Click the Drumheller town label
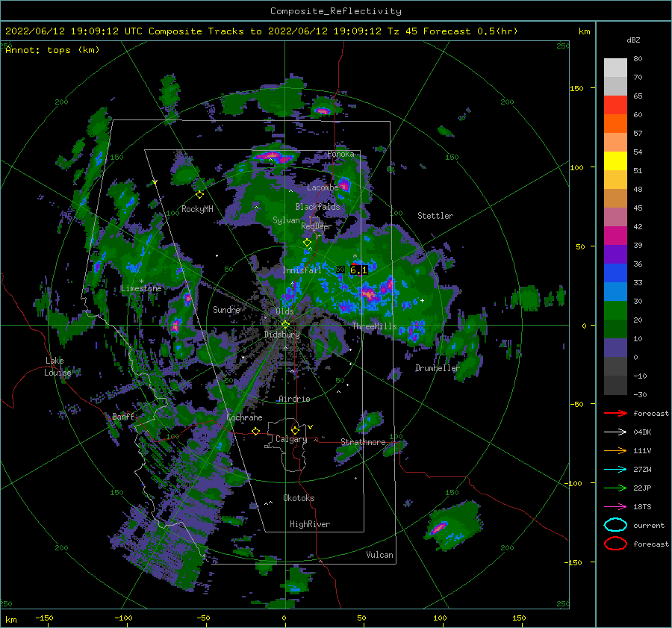 point(437,368)
